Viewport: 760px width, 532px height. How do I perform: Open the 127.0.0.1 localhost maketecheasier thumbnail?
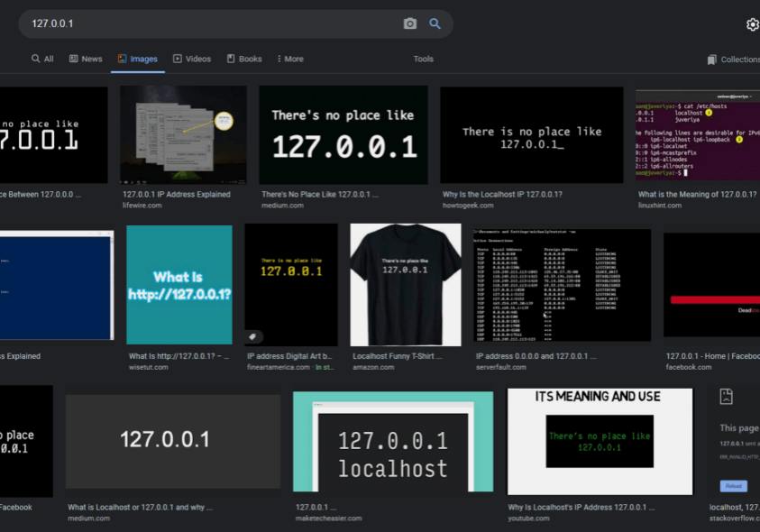click(x=392, y=441)
